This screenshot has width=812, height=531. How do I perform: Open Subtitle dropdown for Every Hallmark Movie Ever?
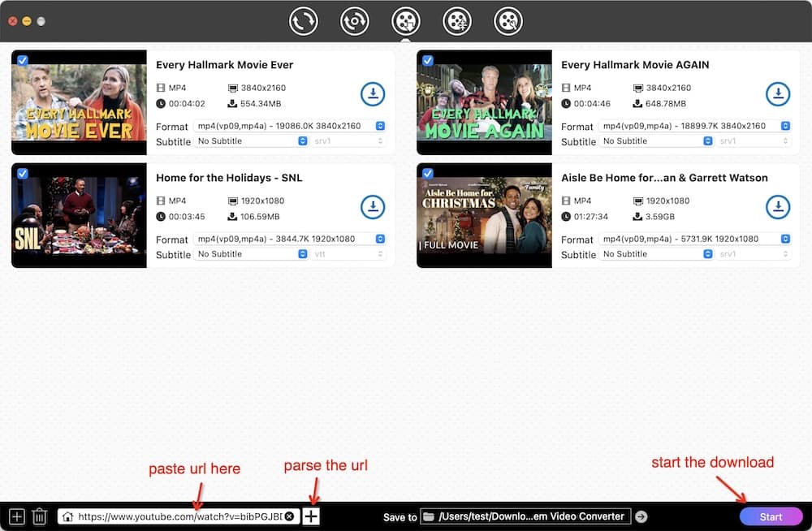(x=251, y=141)
